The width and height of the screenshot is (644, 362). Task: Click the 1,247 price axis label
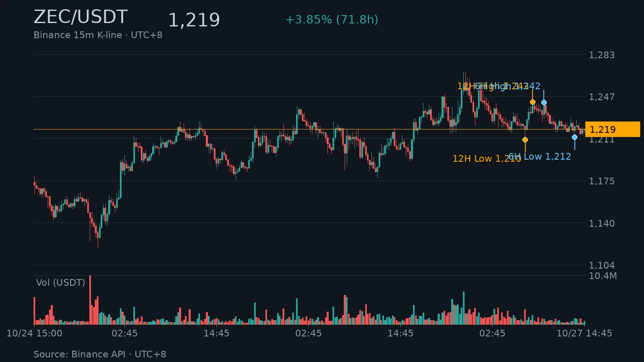(x=602, y=97)
